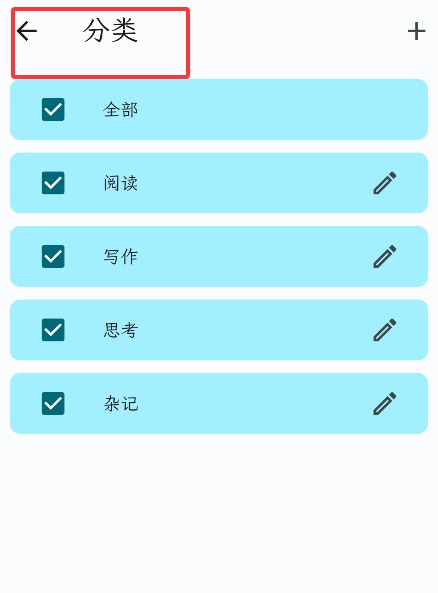The width and height of the screenshot is (438, 593).
Task: Go back using the left arrow
Action: tap(27, 31)
